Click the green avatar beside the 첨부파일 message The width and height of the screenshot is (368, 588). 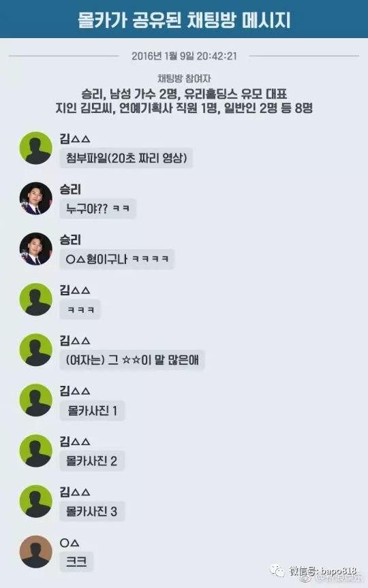click(x=35, y=148)
